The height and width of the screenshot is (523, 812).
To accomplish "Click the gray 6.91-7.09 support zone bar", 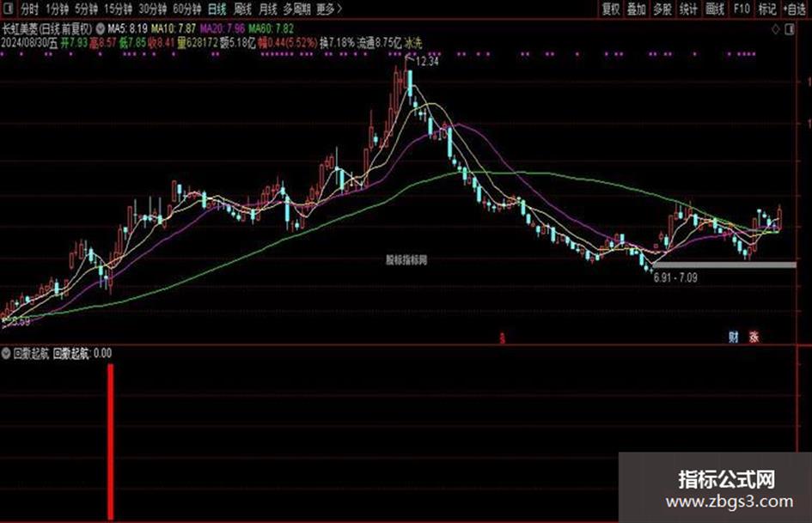I will pyautogui.click(x=725, y=265).
